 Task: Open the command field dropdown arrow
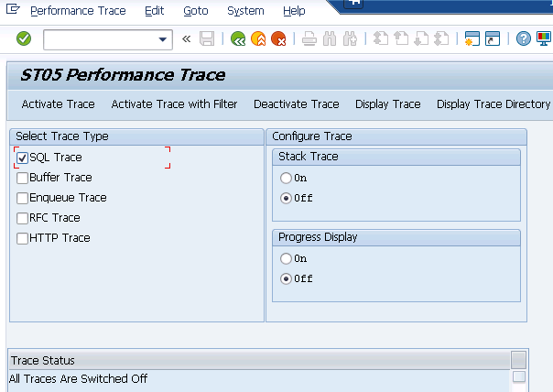click(x=164, y=38)
